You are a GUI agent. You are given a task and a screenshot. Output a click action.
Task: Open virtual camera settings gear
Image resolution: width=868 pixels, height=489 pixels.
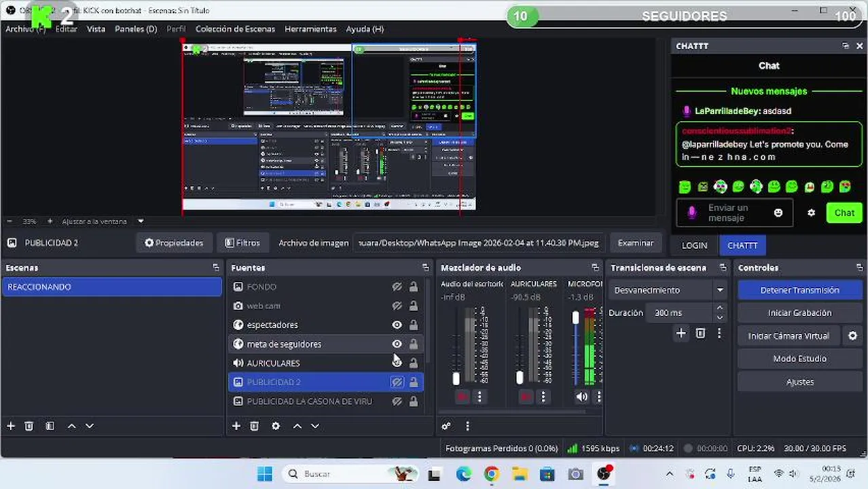[853, 336]
